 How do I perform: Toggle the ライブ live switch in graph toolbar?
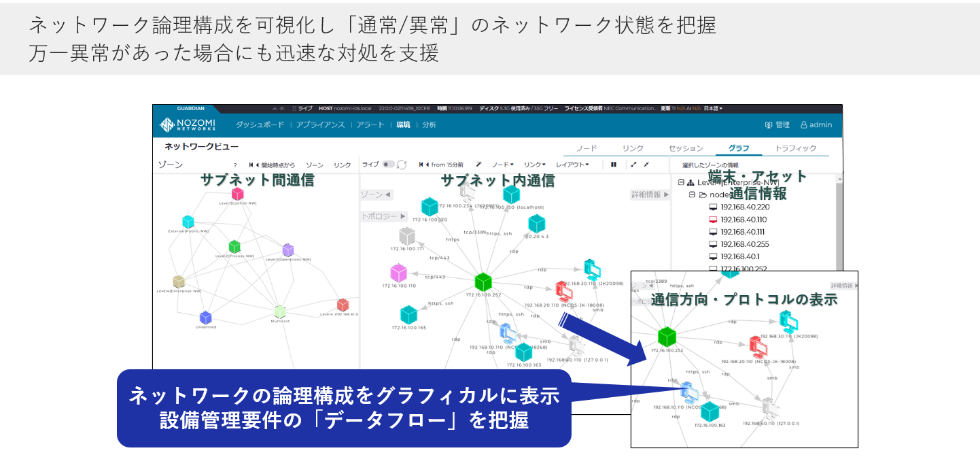click(388, 165)
